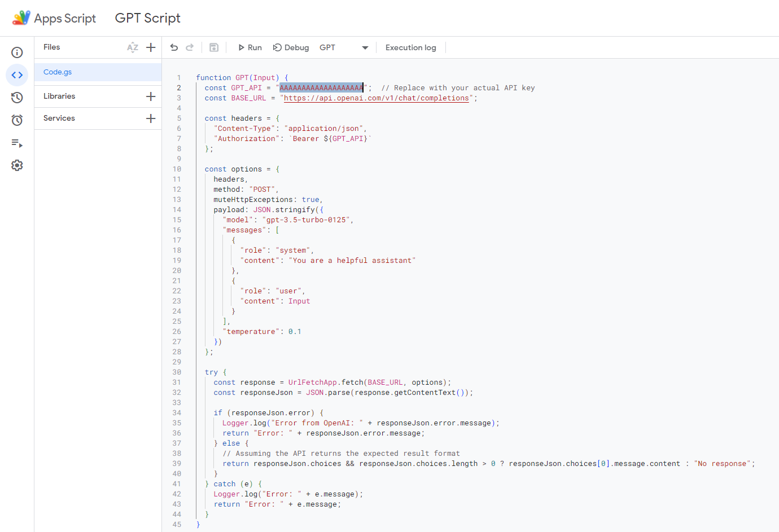
Task: Open Project Settings gear
Action: point(17,165)
